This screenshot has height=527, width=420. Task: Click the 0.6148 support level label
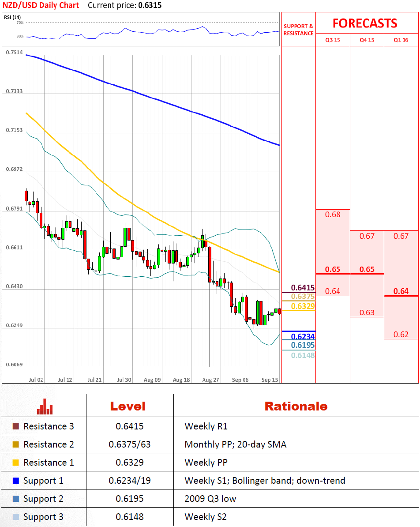pos(303,355)
